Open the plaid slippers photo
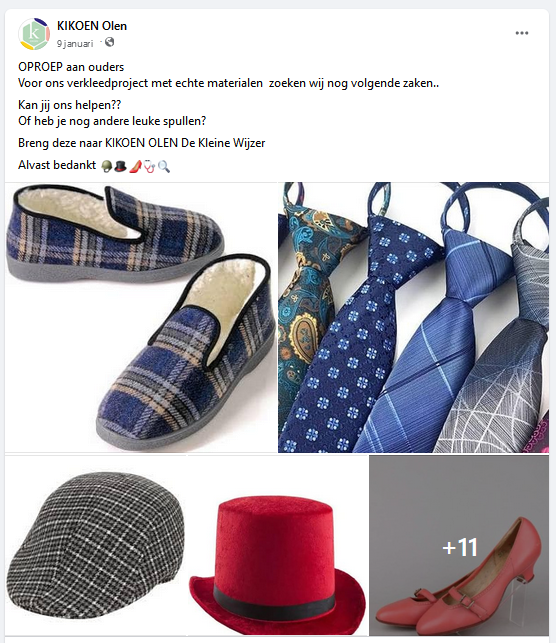The height and width of the screenshot is (643, 556). [141, 317]
